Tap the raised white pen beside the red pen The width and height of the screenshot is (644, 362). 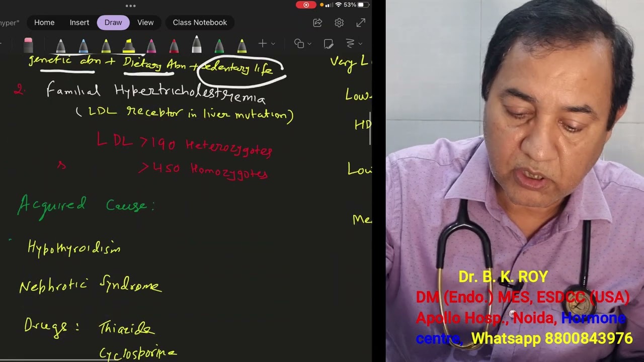tap(197, 44)
